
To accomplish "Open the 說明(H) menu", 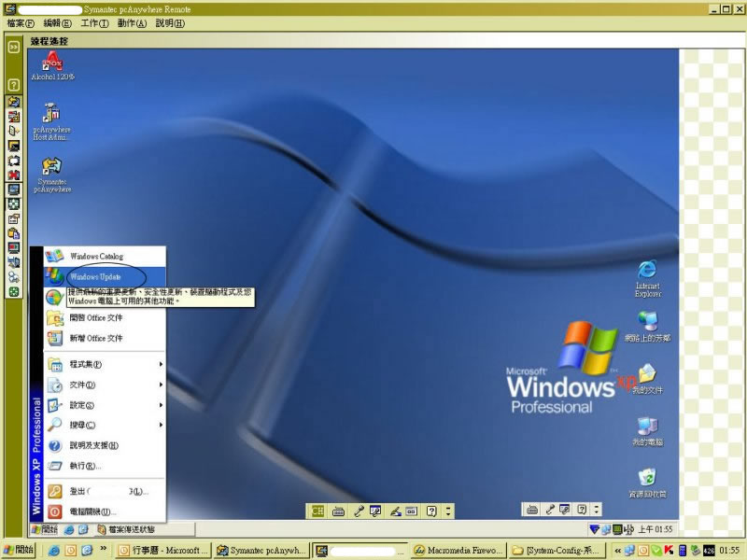I will [170, 23].
